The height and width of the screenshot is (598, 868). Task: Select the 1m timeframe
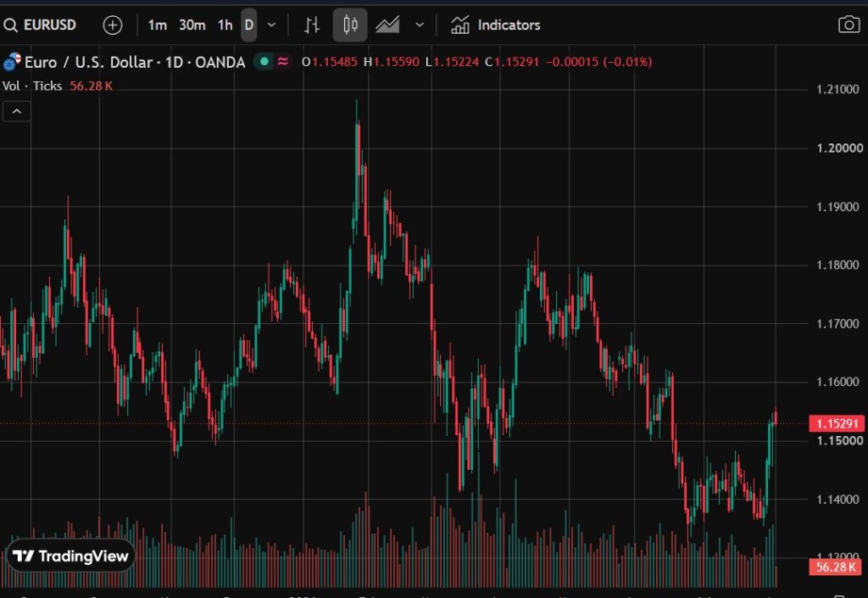point(157,25)
